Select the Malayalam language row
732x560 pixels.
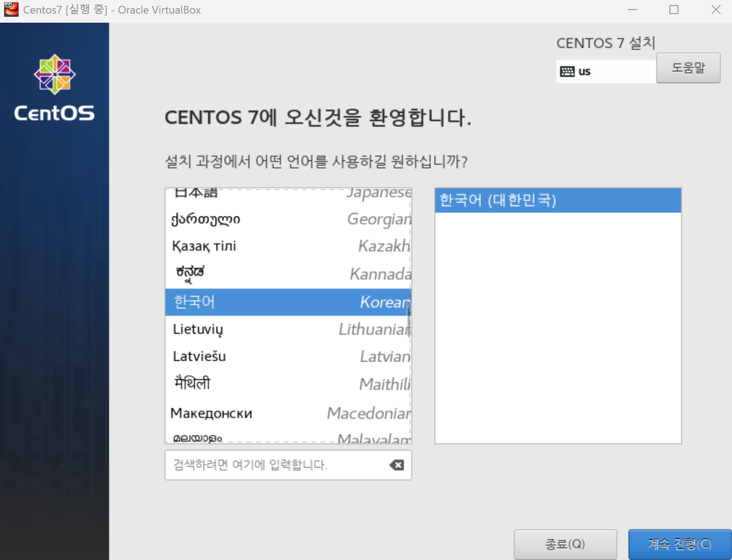pyautogui.click(x=288, y=437)
